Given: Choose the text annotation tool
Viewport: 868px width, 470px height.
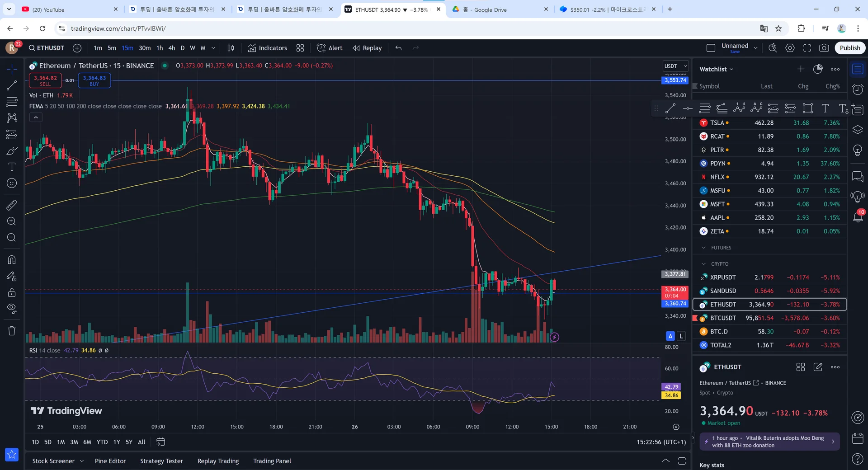Looking at the screenshot, I should (x=12, y=167).
